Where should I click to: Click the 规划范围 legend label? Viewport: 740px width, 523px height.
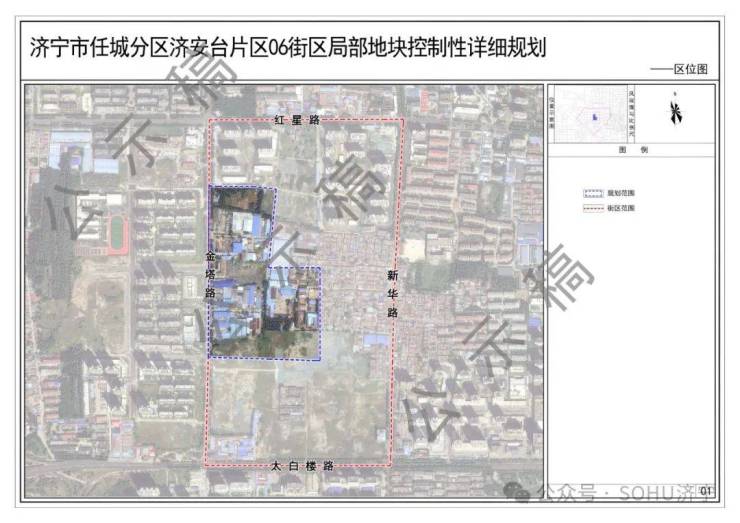[x=620, y=192]
